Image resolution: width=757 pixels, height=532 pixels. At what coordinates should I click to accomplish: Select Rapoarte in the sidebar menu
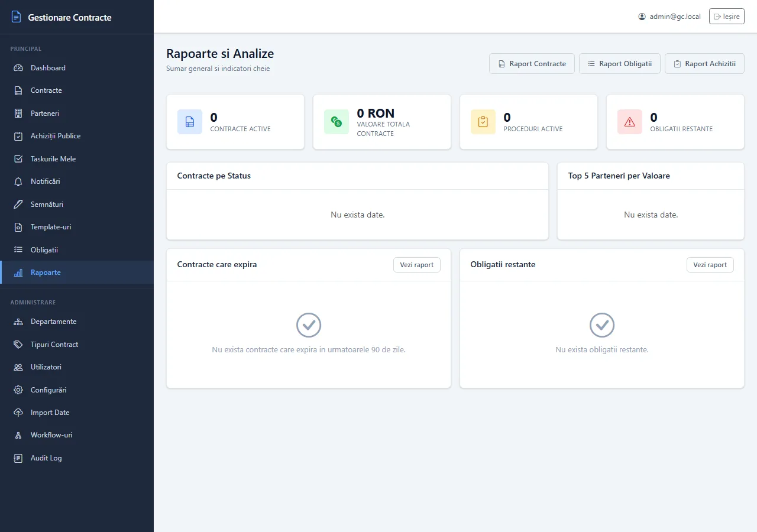coord(77,273)
